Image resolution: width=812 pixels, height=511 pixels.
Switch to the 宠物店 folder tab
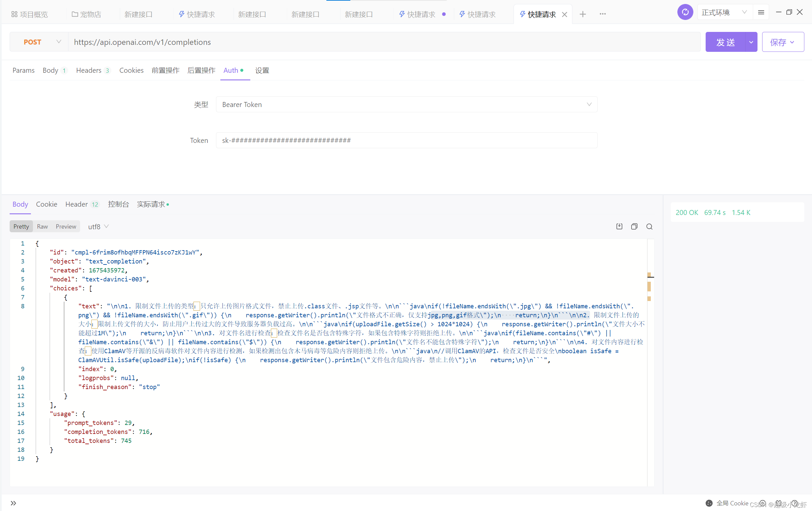(87, 15)
